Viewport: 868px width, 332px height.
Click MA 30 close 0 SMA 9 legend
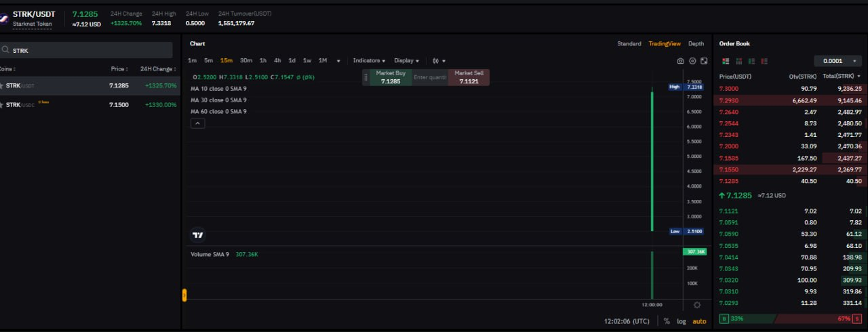point(218,100)
